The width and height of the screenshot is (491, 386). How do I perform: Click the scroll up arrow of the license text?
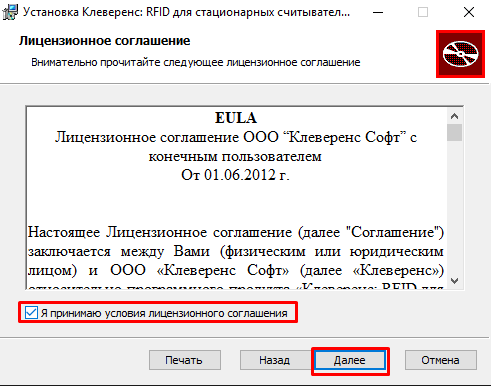(x=454, y=116)
